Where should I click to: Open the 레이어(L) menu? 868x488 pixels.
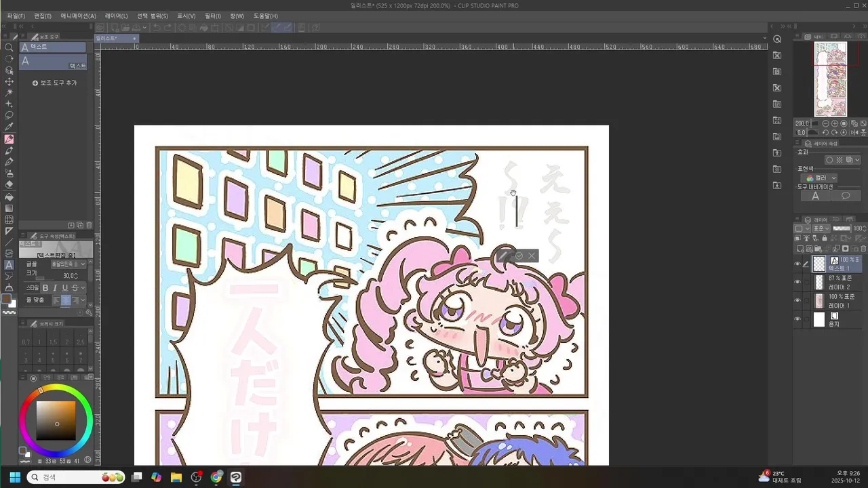coord(116,16)
